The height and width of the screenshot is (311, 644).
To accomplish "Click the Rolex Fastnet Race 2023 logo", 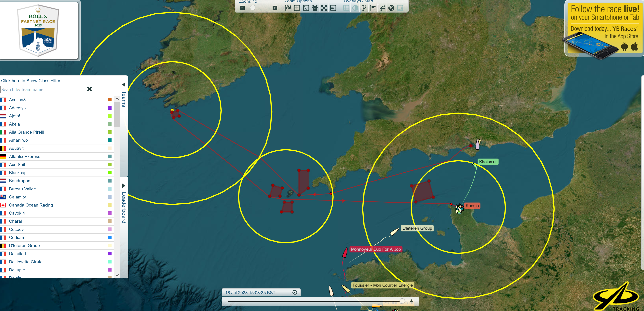I will pyautogui.click(x=38, y=31).
